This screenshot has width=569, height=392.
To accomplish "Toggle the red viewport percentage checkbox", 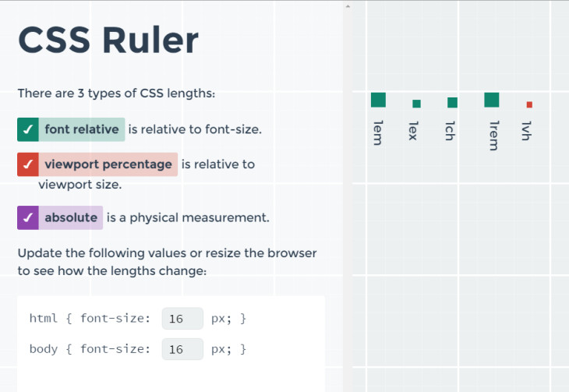I will (28, 164).
